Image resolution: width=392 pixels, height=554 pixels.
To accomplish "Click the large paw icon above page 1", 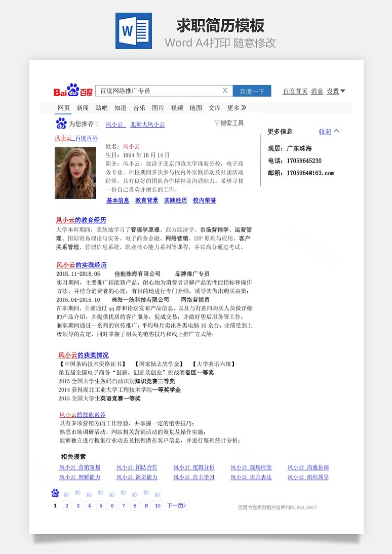I will pos(55,493).
